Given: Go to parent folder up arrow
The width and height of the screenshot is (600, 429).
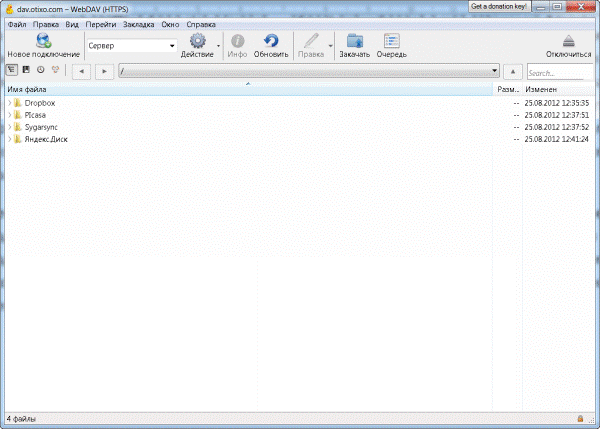Looking at the screenshot, I should pyautogui.click(x=513, y=72).
